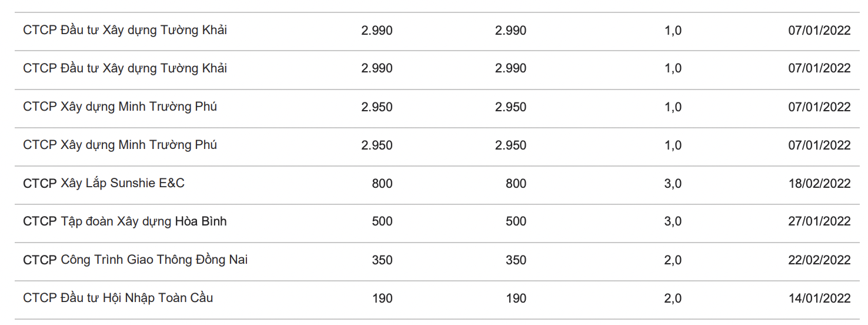868x325 pixels.
Task: Click 2,0 value in Đồng Nai row
Action: 672,260
